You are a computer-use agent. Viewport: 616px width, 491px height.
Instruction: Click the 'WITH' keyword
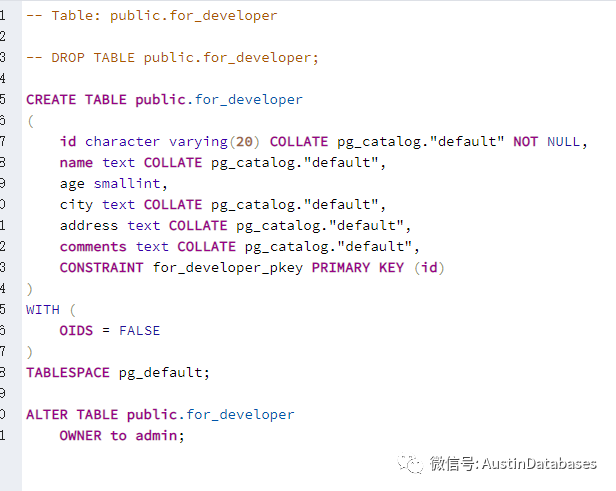point(43,310)
